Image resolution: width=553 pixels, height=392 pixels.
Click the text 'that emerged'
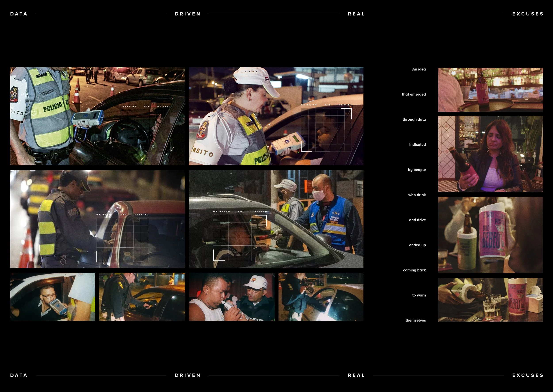pos(414,94)
